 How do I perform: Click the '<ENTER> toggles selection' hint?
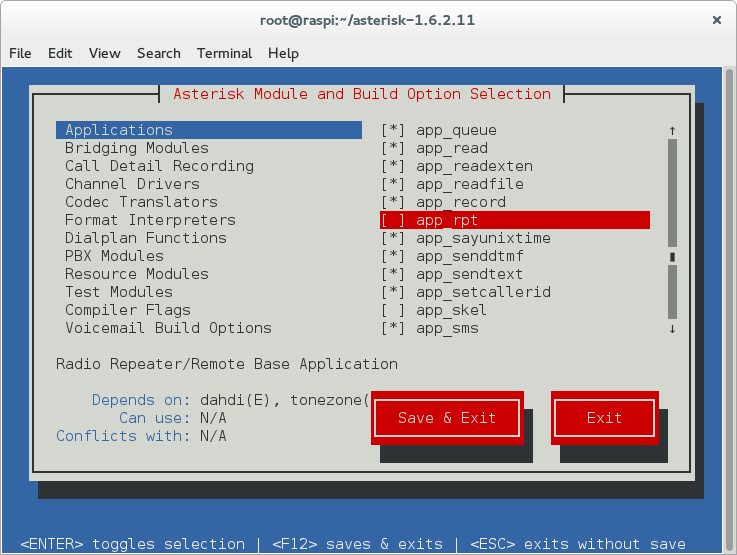tap(133, 544)
